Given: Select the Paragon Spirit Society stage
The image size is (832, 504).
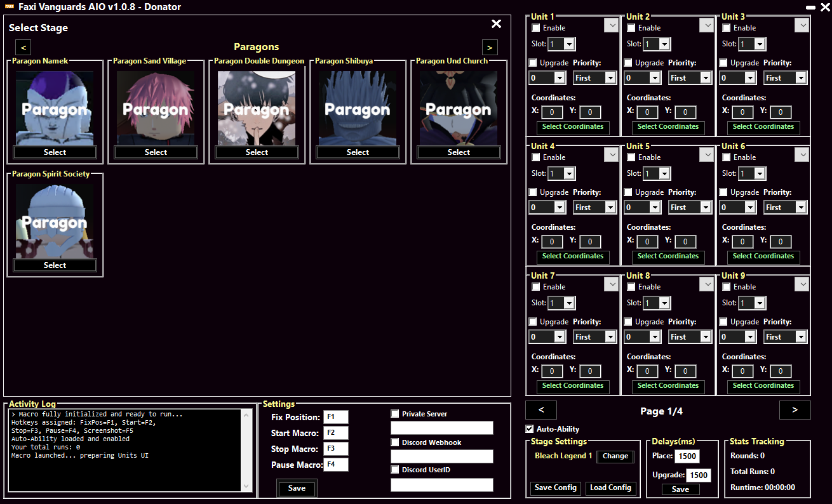Looking at the screenshot, I should (x=55, y=265).
